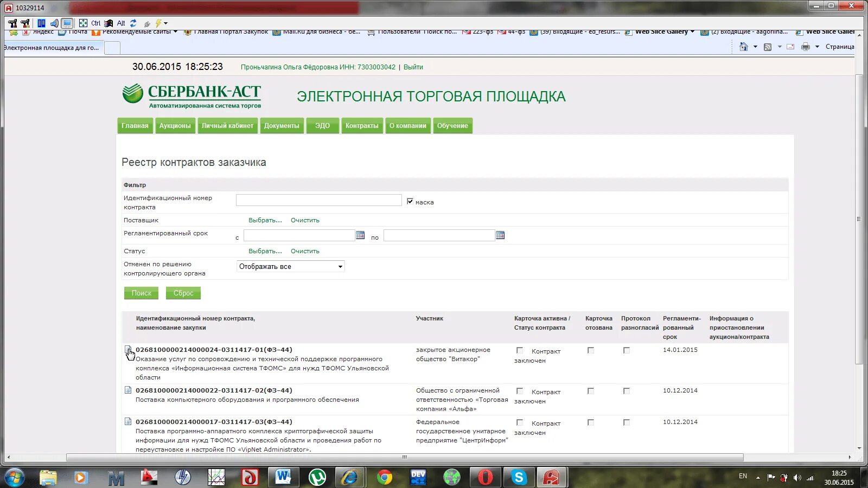868x488 pixels.
Task: Click the first binoculars connection icon
Action: click(12, 23)
